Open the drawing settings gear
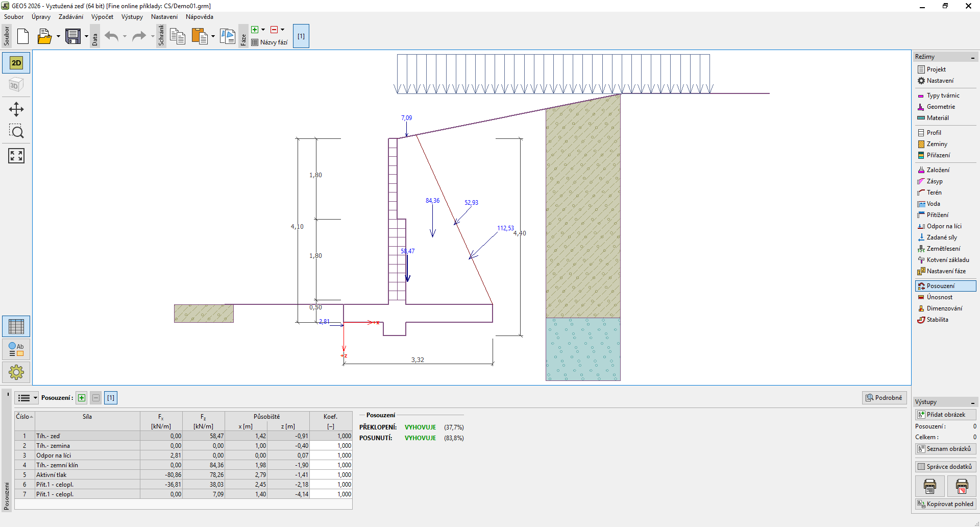 click(16, 372)
